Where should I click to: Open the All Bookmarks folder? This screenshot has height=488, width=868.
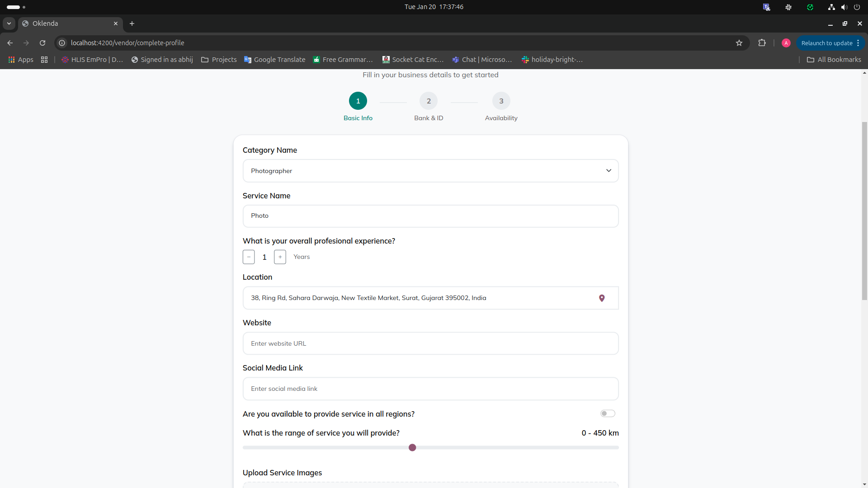tap(834, 60)
